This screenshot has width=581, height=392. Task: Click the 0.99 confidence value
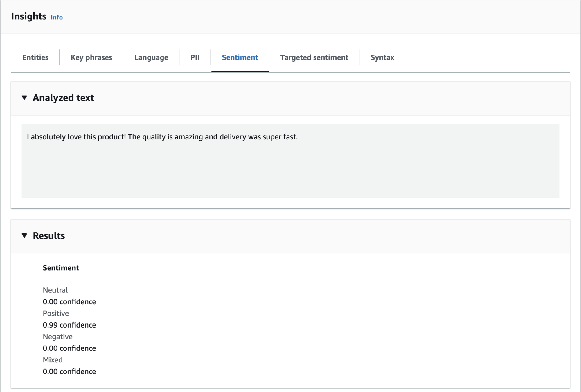click(x=69, y=325)
